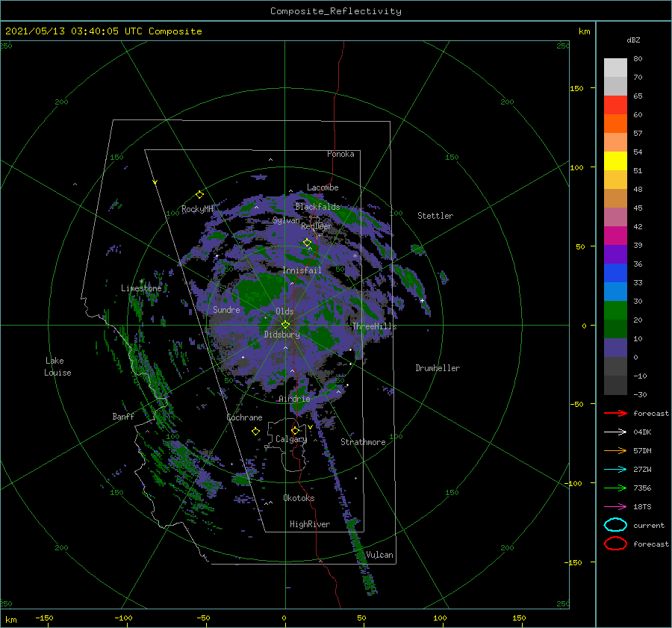Screen dimensions: 672x628
Task: Click the magenta 18TS arrow icon
Action: [x=615, y=507]
